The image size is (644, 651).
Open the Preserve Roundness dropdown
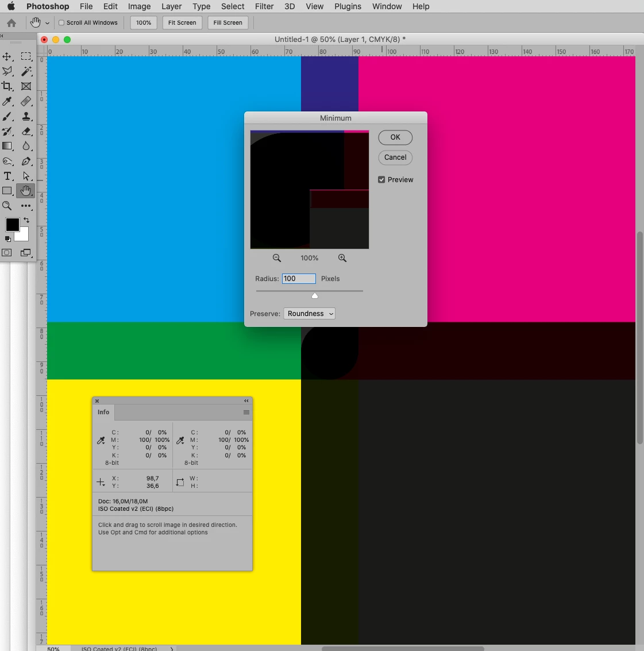click(x=309, y=314)
